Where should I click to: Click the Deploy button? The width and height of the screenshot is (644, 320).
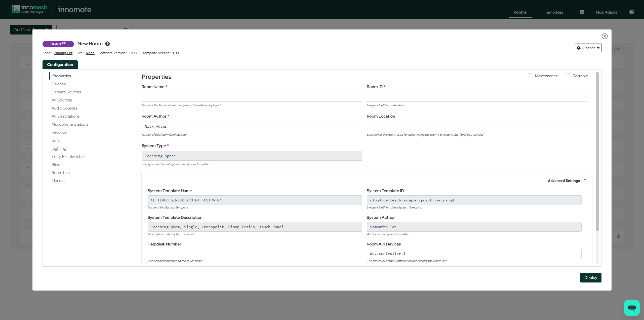click(591, 277)
